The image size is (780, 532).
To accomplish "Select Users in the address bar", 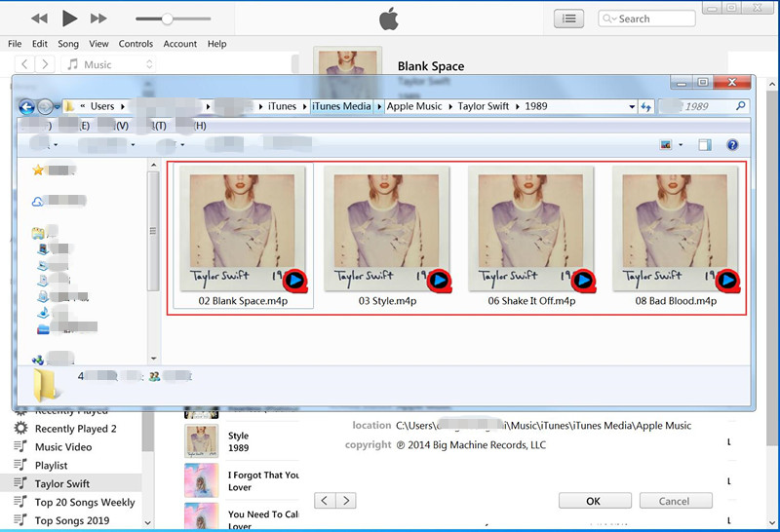I will tap(102, 106).
